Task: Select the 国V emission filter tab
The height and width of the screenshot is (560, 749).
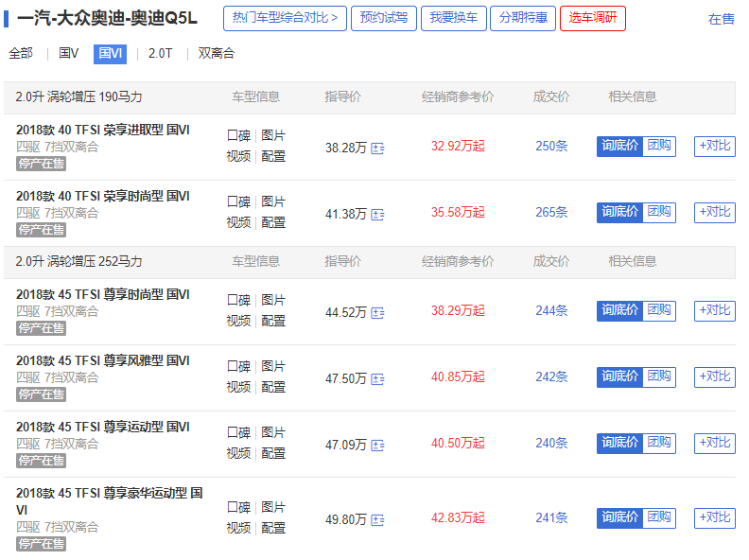Action: click(68, 53)
